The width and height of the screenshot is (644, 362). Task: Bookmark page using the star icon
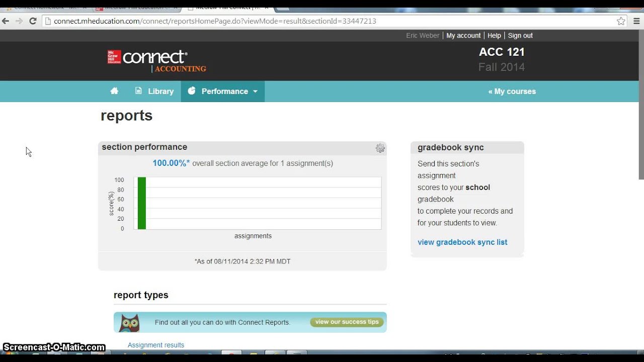621,21
